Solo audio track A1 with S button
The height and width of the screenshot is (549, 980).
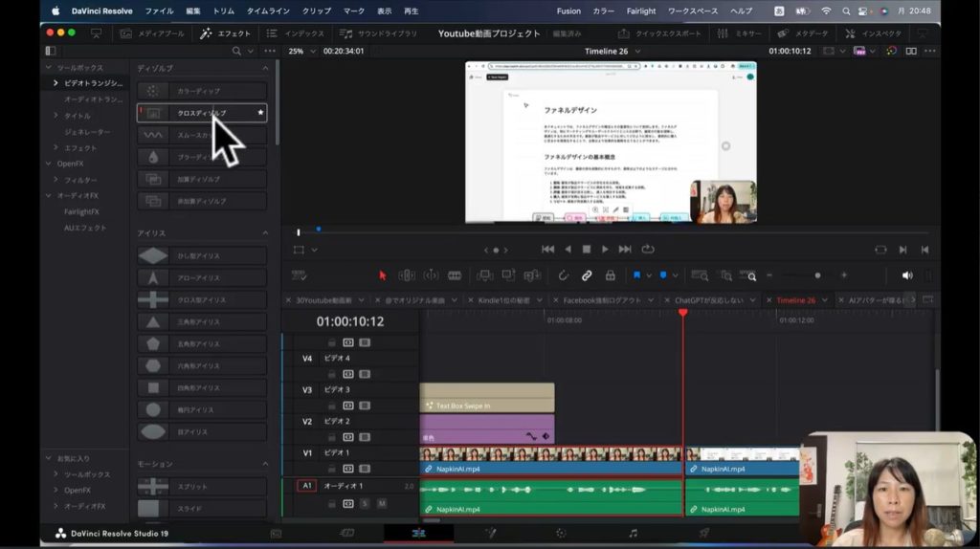coord(365,503)
